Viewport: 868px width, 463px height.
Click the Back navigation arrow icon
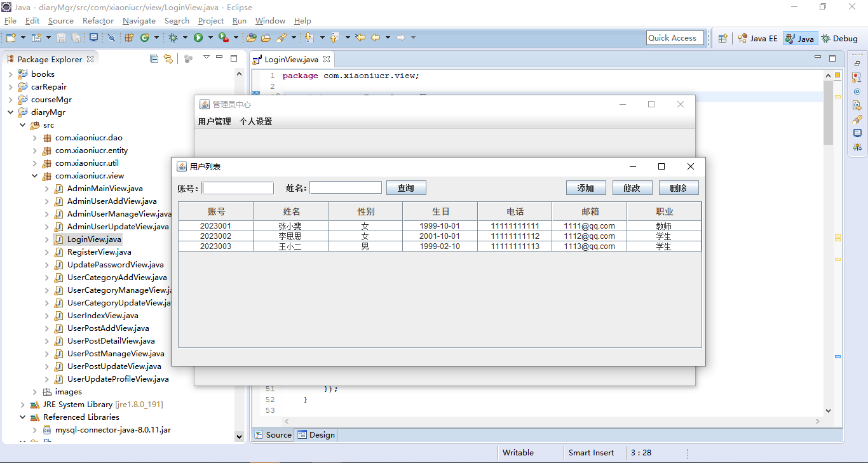pyautogui.click(x=376, y=38)
